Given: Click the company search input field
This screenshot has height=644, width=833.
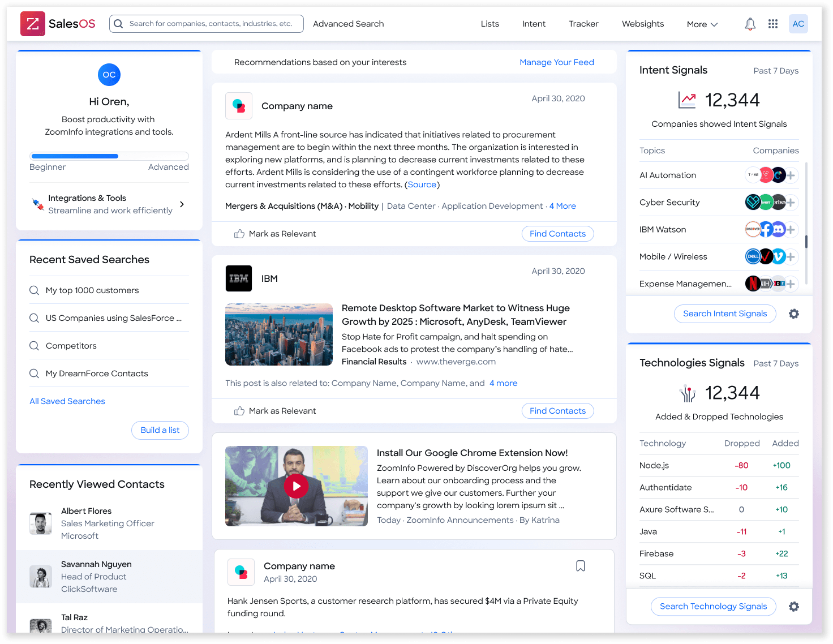Looking at the screenshot, I should (x=207, y=24).
